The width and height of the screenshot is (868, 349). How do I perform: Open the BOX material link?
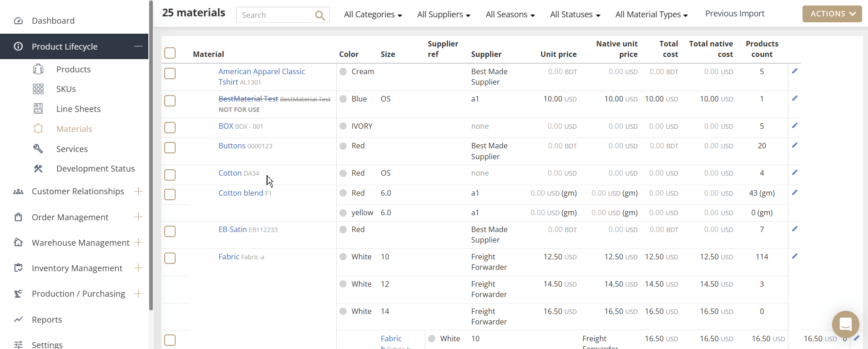click(x=226, y=126)
